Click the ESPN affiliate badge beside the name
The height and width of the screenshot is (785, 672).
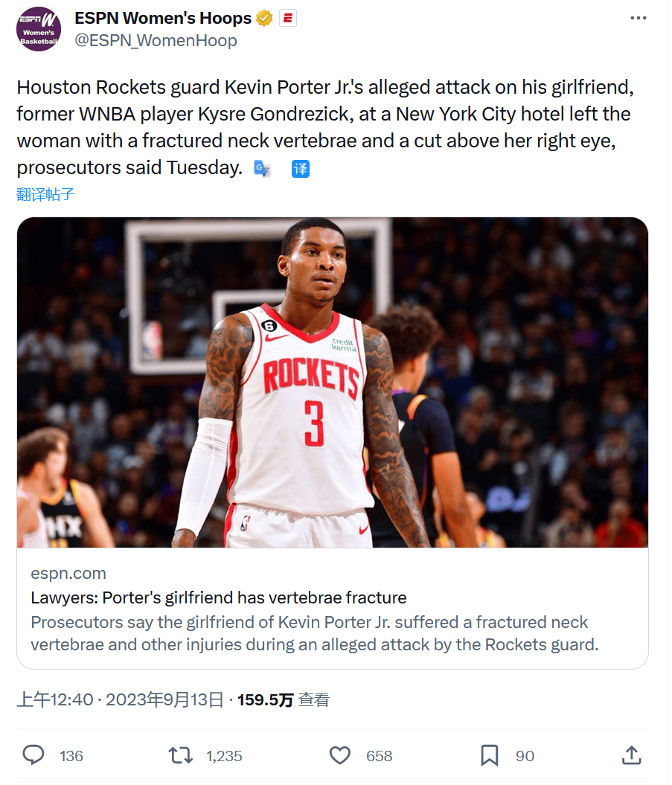[x=288, y=19]
